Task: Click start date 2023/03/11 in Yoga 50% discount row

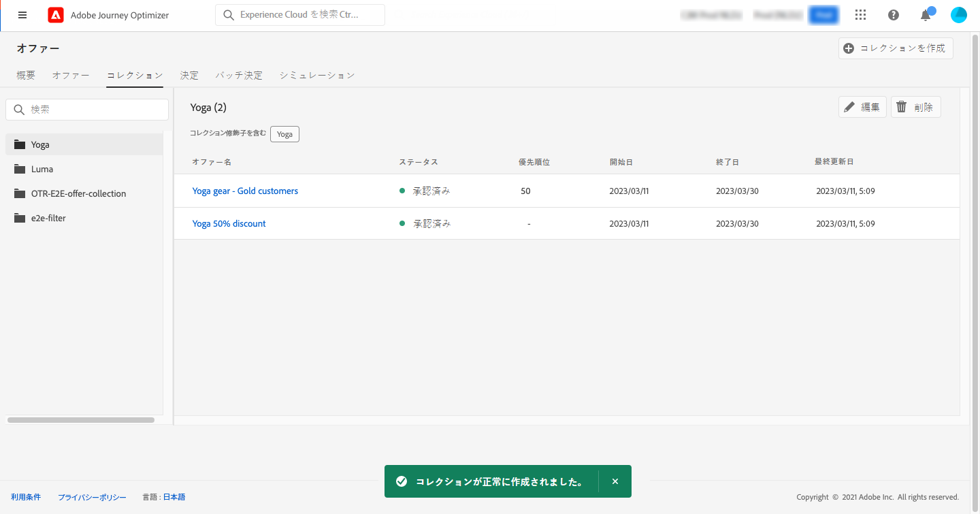Action: pyautogui.click(x=630, y=224)
